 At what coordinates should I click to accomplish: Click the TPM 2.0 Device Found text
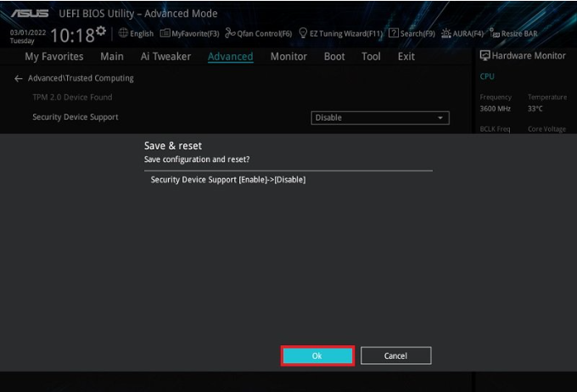click(x=72, y=98)
